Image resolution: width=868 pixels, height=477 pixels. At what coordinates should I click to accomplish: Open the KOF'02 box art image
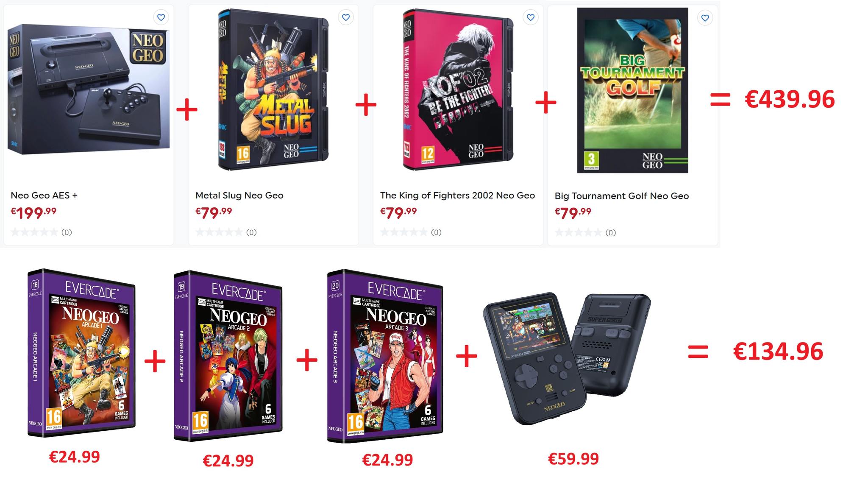click(x=458, y=89)
